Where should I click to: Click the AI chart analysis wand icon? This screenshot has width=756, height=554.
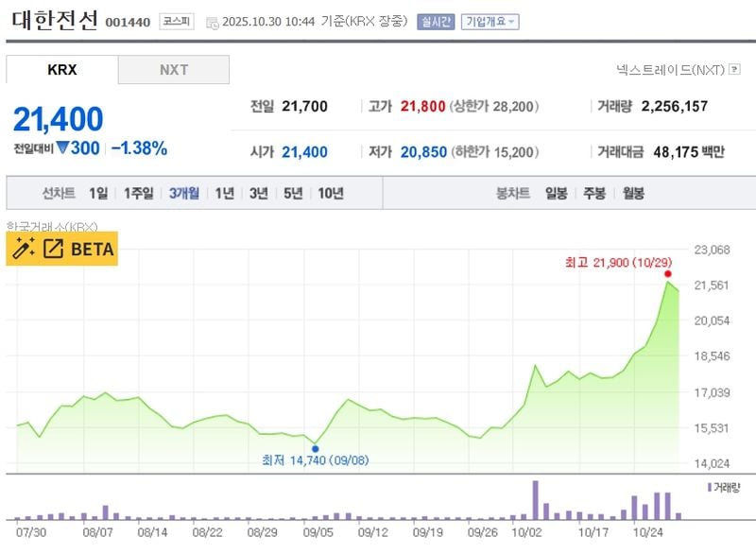(x=21, y=249)
